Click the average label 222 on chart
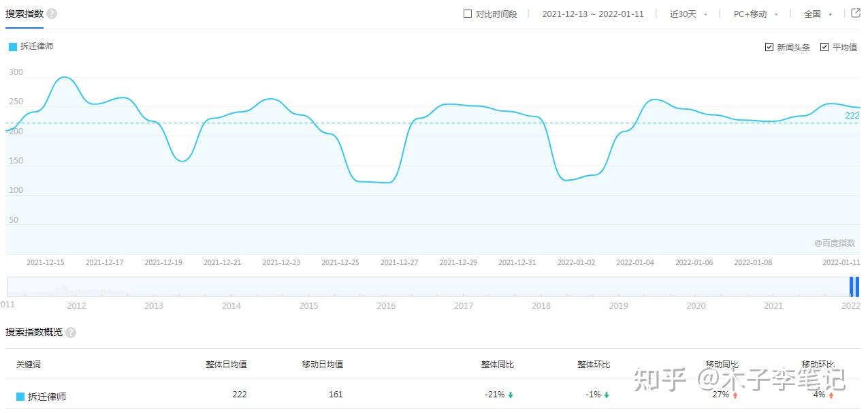The width and height of the screenshot is (868, 413). click(x=852, y=116)
